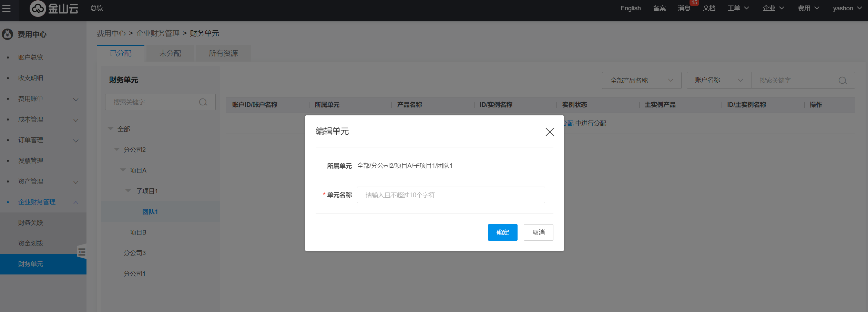Go to 总览 in top bar
The image size is (868, 312).
(x=97, y=8)
